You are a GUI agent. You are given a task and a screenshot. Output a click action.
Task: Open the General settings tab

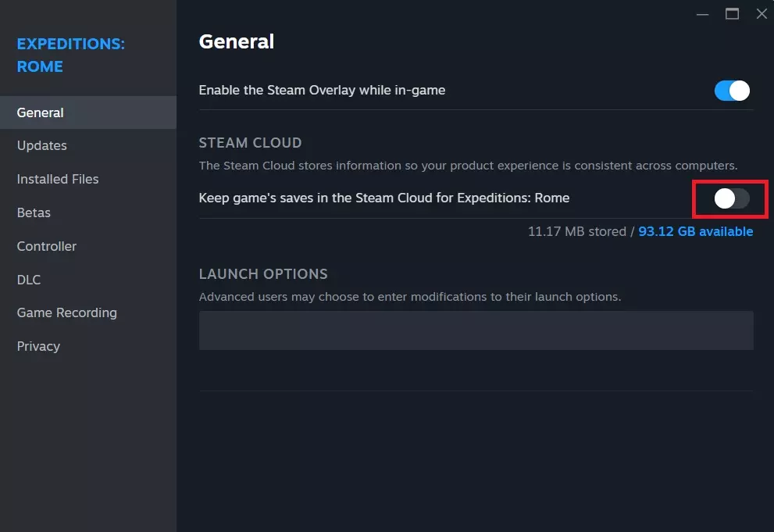click(x=41, y=112)
